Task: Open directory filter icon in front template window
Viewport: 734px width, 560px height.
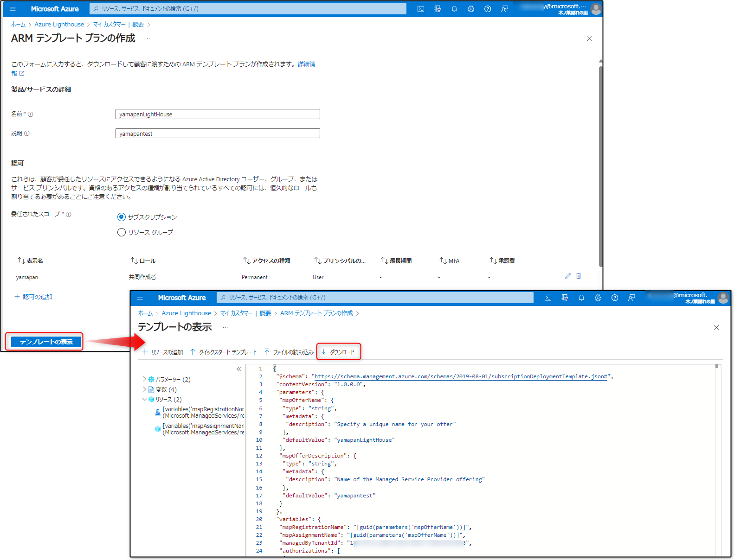Action: tap(565, 298)
